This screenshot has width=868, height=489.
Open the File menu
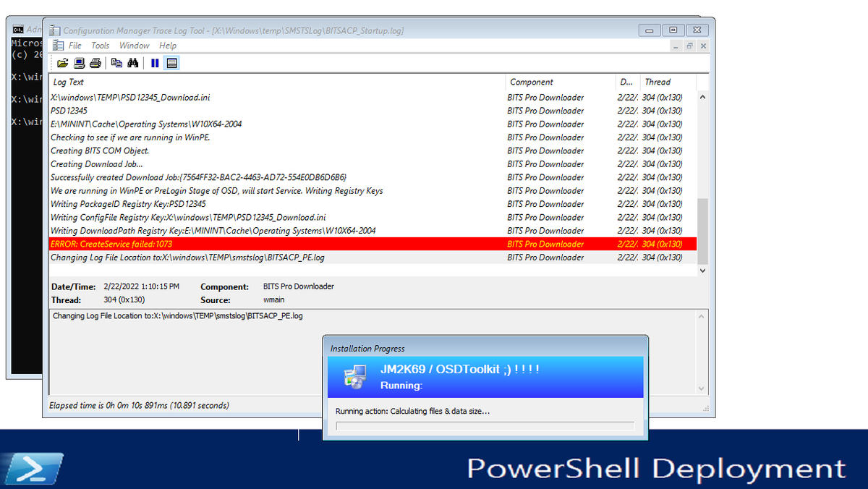point(75,46)
